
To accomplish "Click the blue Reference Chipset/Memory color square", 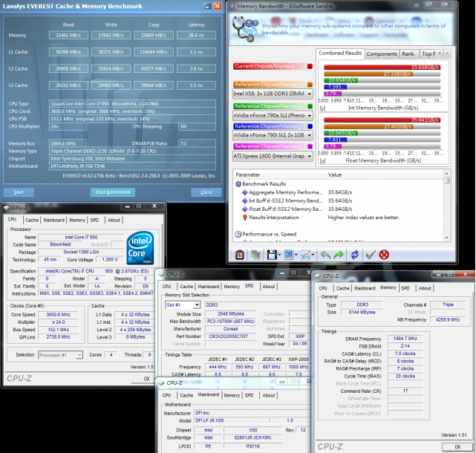I will click(x=310, y=126).
